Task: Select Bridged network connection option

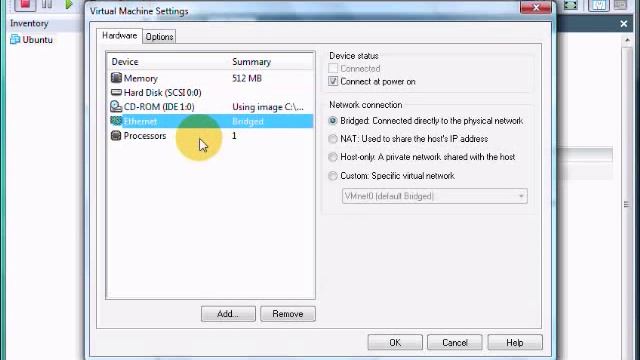Action: coord(333,121)
